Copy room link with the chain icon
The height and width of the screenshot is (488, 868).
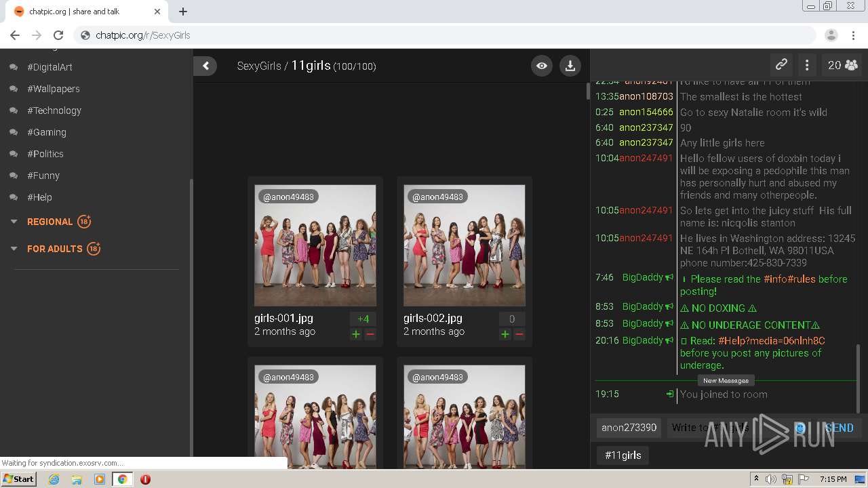pos(781,65)
